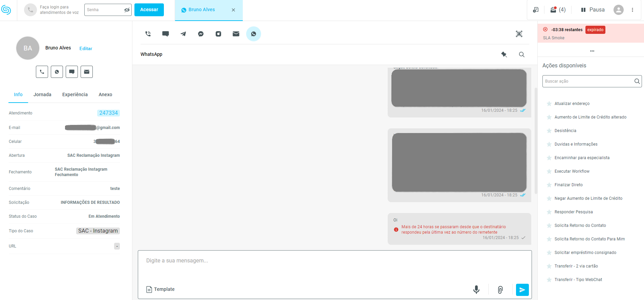Expand the SLA details ellipsis

(592, 51)
